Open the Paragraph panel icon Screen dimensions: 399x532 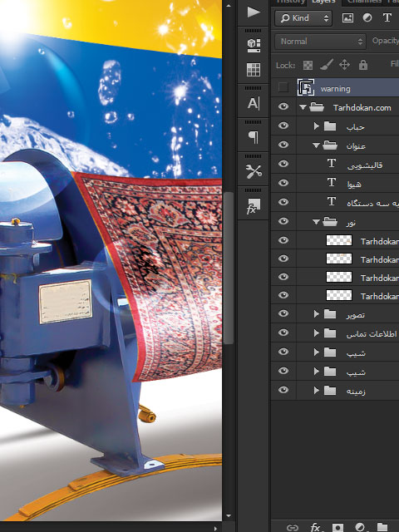point(254,137)
